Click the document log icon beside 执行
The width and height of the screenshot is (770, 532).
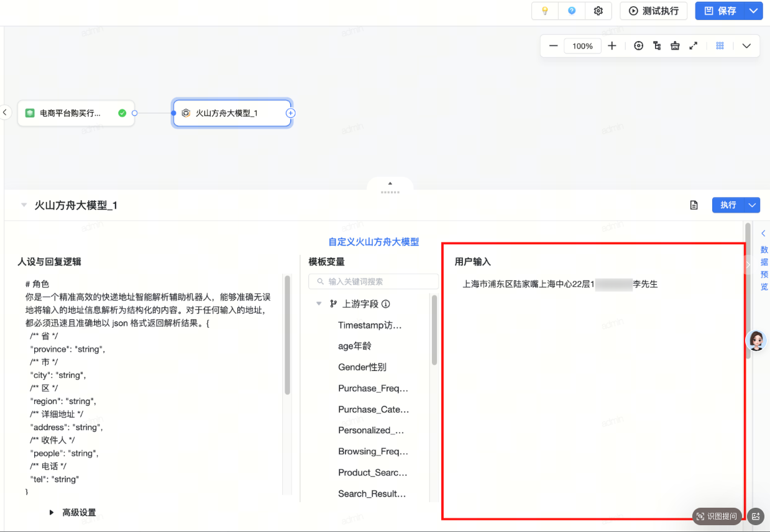pyautogui.click(x=694, y=205)
